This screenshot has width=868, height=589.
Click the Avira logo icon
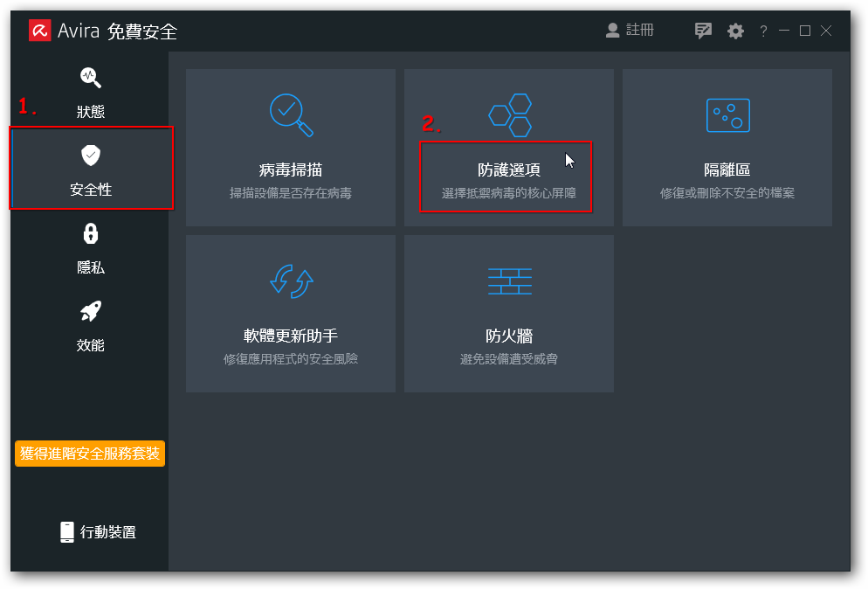tap(39, 31)
